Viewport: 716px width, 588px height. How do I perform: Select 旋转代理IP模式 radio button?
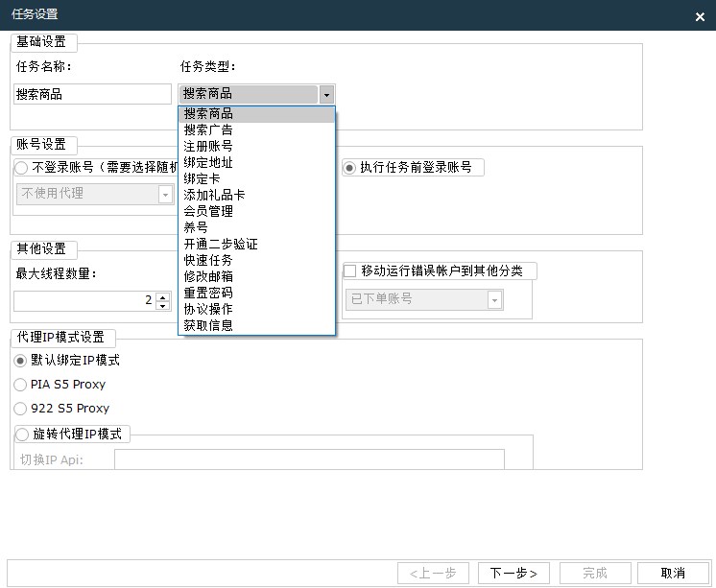pos(22,434)
